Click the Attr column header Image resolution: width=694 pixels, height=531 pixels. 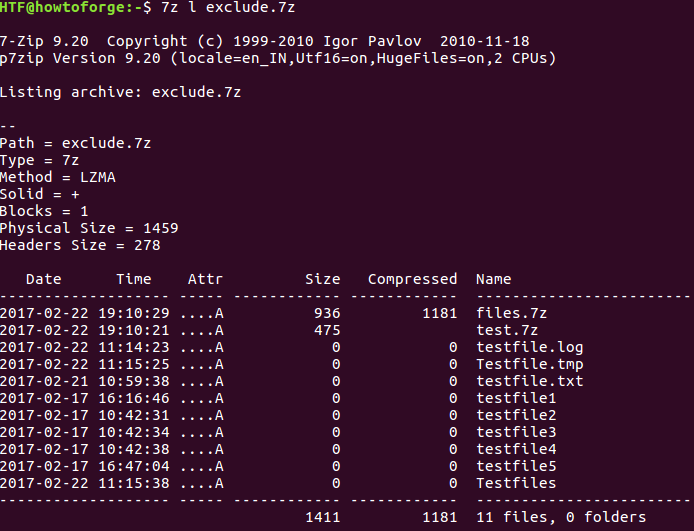pyautogui.click(x=205, y=279)
